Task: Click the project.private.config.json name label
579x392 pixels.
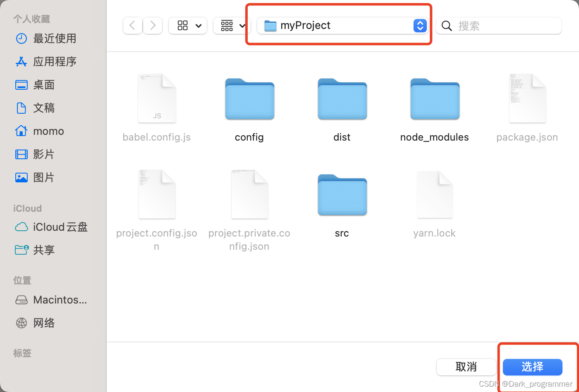Action: point(249,240)
